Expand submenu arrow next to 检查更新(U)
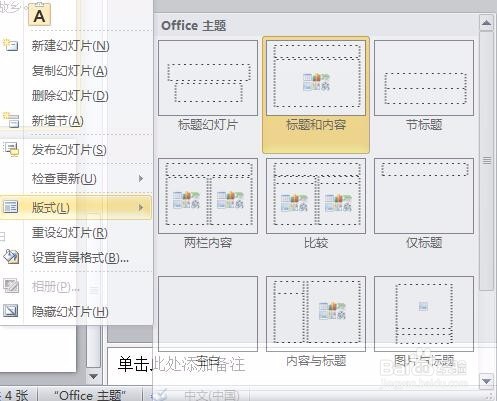The width and height of the screenshot is (497, 401). coord(141,179)
